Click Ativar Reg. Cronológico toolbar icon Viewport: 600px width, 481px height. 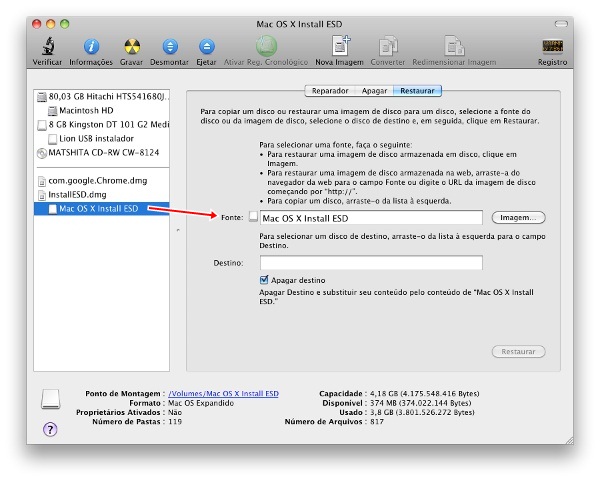tap(266, 46)
